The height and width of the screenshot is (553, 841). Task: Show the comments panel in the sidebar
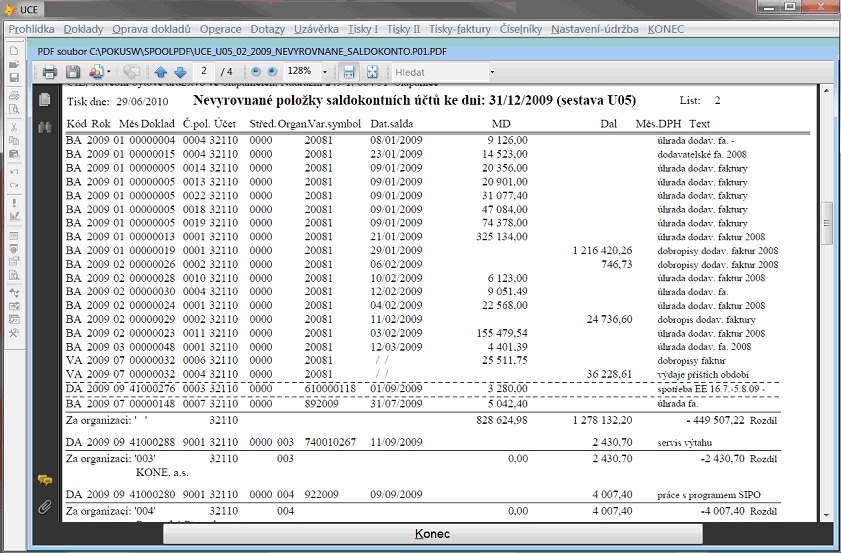point(45,481)
